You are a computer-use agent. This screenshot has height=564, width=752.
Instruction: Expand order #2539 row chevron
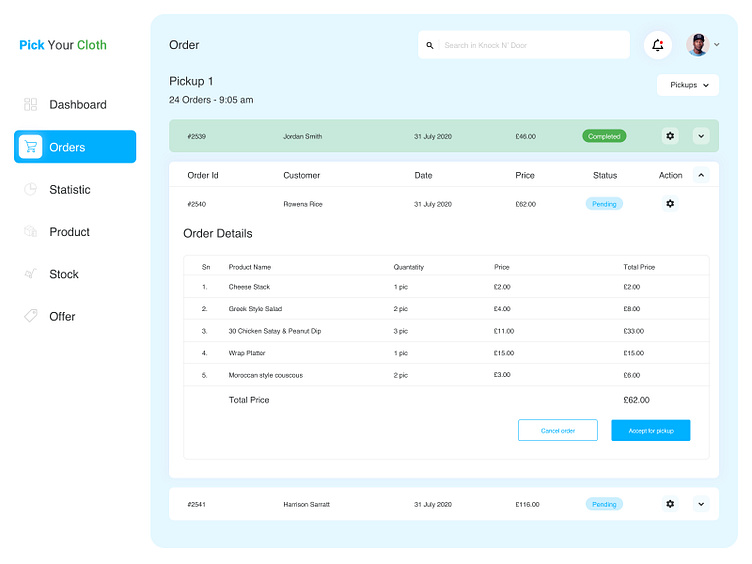point(701,136)
